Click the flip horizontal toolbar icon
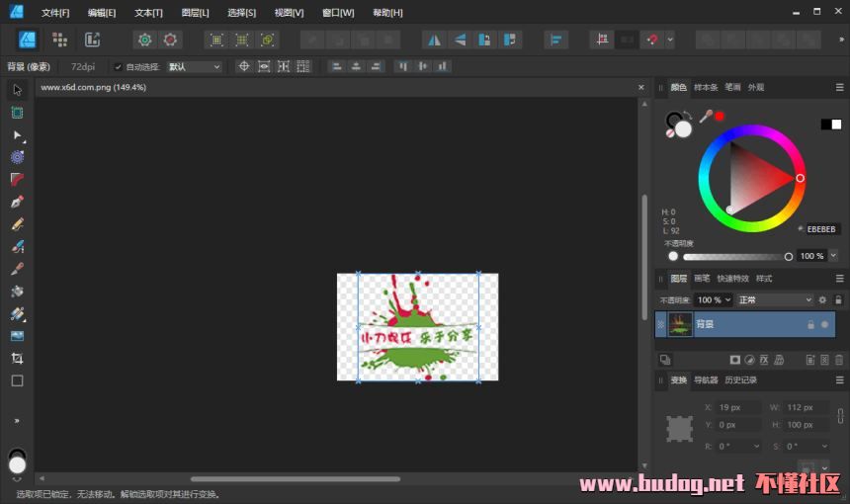This screenshot has width=850, height=504. point(434,40)
